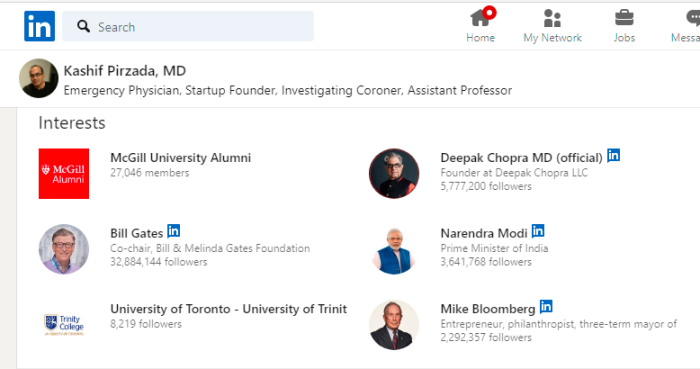Click the LinkedIn influencer badge beside Bill Gates
This screenshot has height=369, width=700.
click(174, 231)
